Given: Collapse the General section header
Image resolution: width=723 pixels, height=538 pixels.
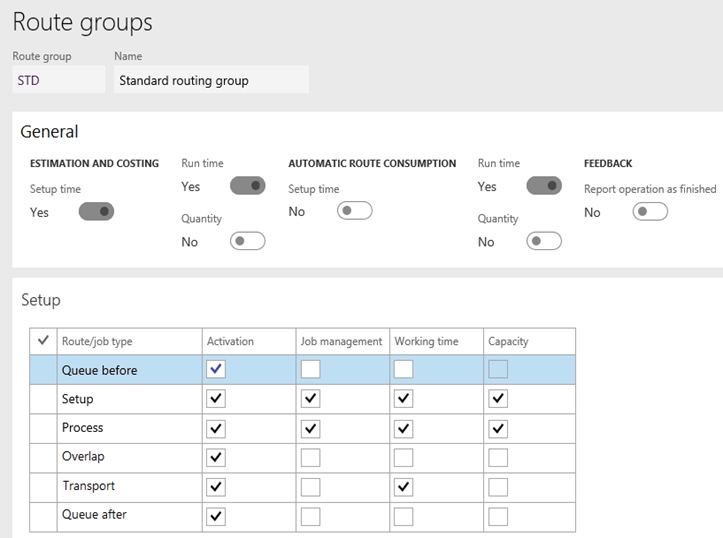Looking at the screenshot, I should (49, 132).
